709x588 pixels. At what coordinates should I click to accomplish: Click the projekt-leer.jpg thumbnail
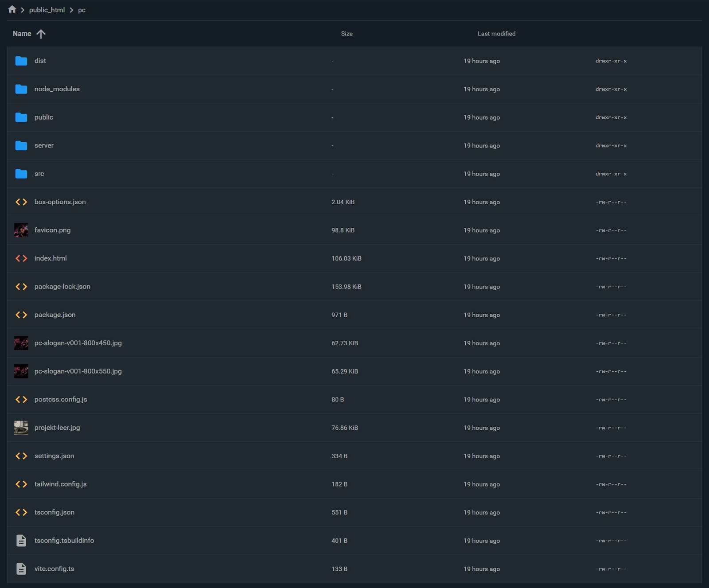point(21,428)
